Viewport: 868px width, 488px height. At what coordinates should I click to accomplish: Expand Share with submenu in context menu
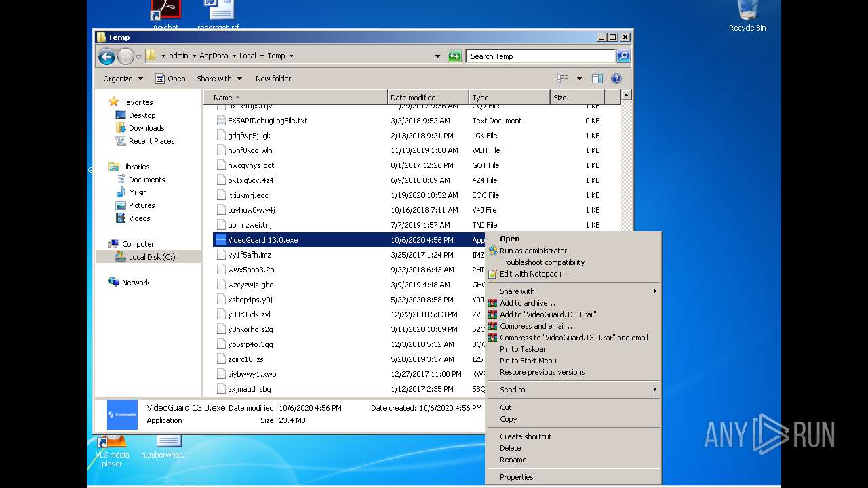(574, 291)
